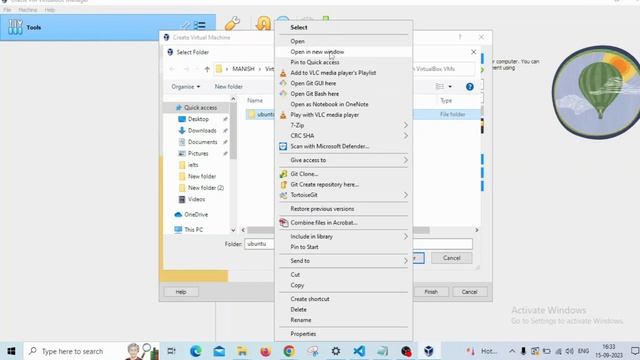Click the Git icon beside Open Git Bash here
The height and width of the screenshot is (360, 640).
point(283,94)
